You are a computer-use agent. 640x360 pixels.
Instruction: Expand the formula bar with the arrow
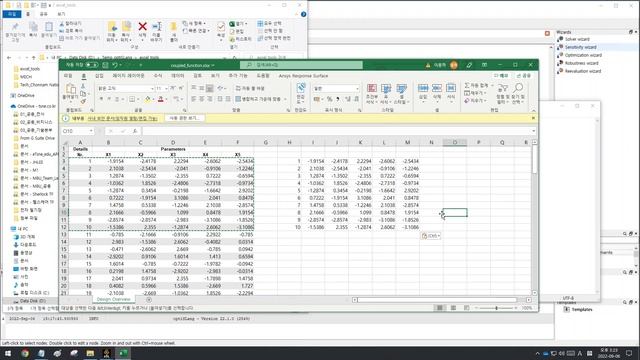tap(533, 131)
